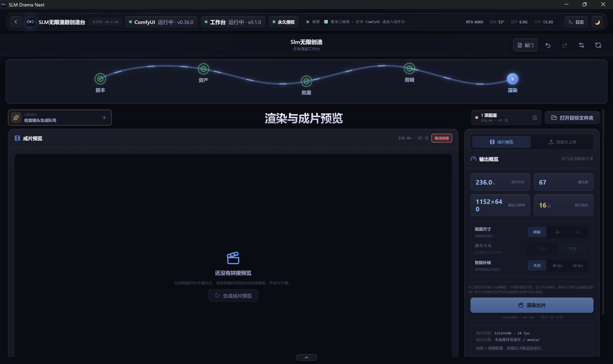Screen dimensions: 613x364
Task: Switch to 自定义上传 tab
Action: tap(562, 142)
